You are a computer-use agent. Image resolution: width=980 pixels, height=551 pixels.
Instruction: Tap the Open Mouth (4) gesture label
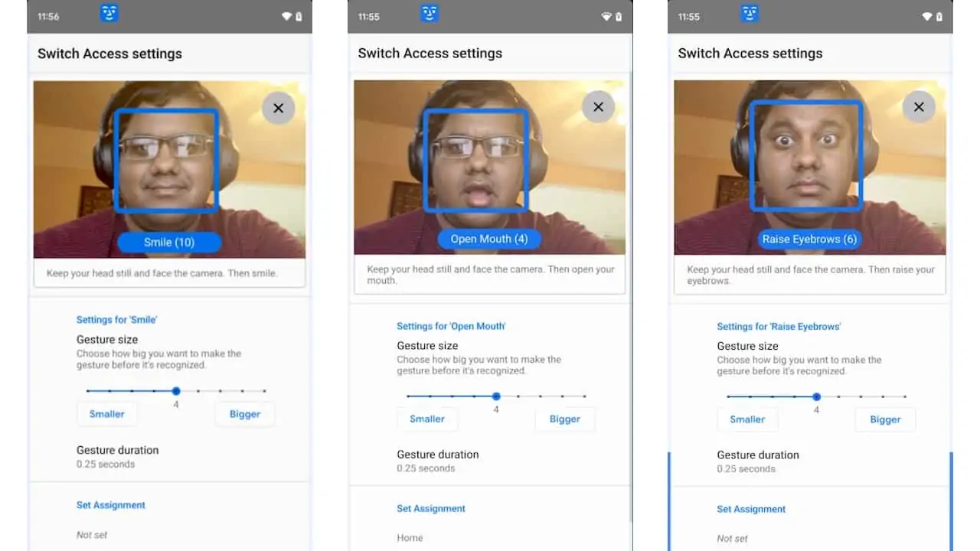489,239
